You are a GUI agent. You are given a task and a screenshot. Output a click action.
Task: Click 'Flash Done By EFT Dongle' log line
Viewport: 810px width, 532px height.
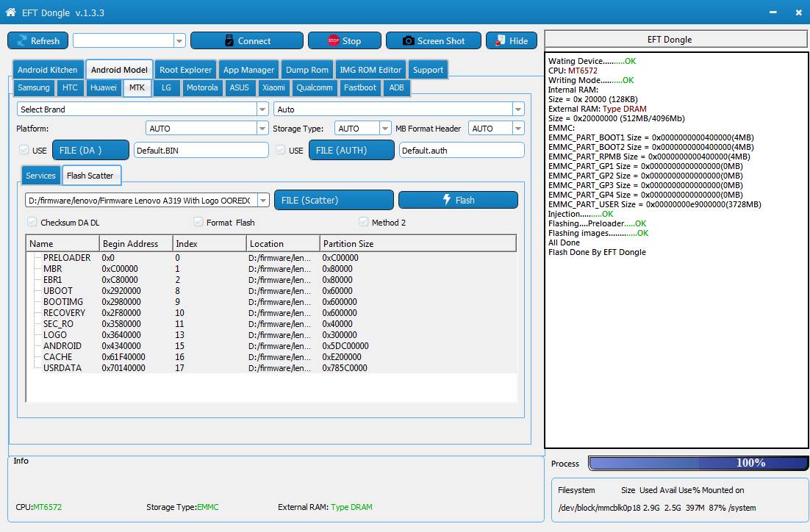point(597,252)
